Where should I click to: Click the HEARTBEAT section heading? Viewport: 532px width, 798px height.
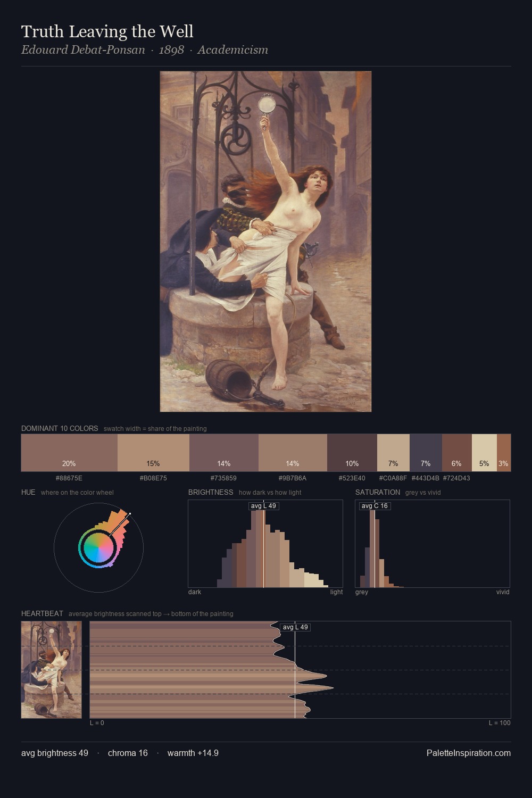click(42, 613)
